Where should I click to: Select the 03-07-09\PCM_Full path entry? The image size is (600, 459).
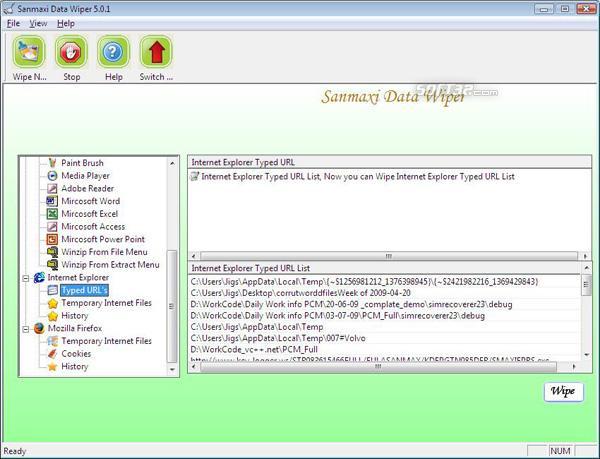pyautogui.click(x=338, y=316)
